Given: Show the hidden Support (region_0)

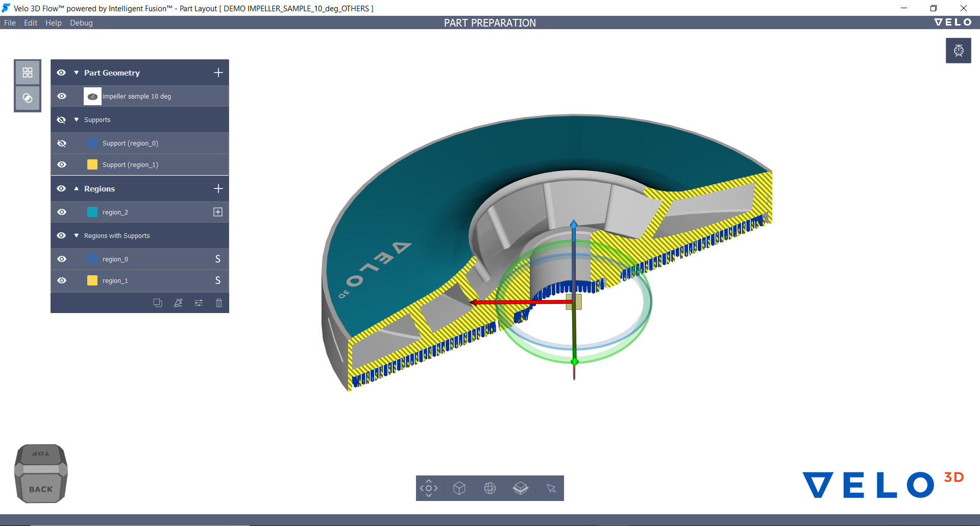Looking at the screenshot, I should [62, 143].
